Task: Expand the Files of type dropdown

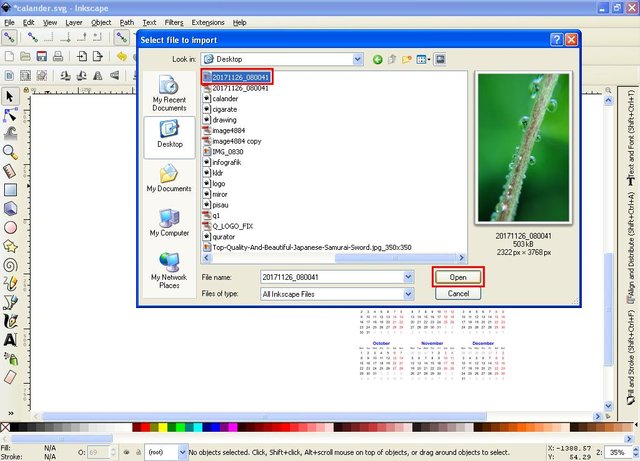Action: (x=408, y=294)
